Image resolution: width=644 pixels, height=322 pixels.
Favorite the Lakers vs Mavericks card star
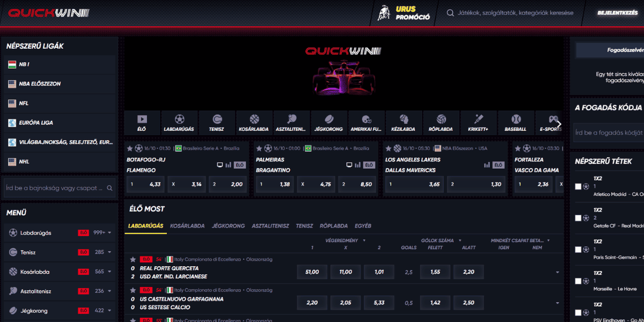[389, 148]
